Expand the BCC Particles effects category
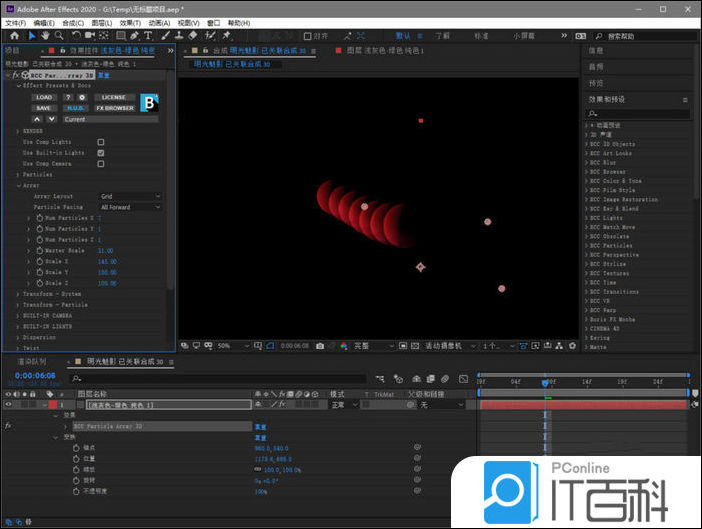Image resolution: width=702 pixels, height=529 pixels. click(586, 245)
